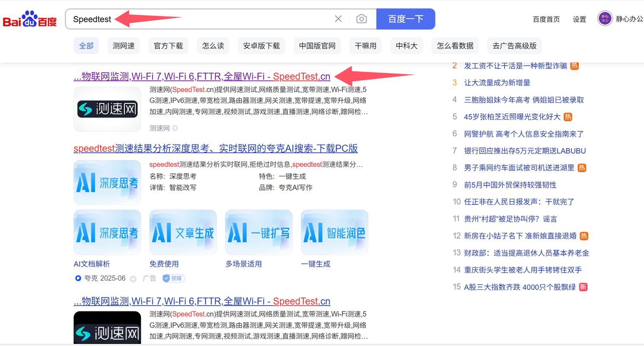This screenshot has height=346, width=644.
Task: Click the AI 一键扩写 card
Action: tap(259, 233)
